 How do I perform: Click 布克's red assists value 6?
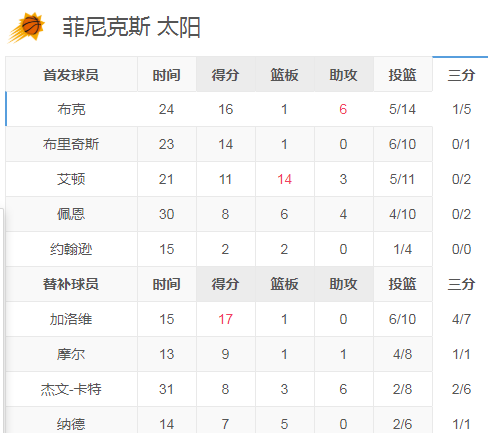[343, 109]
